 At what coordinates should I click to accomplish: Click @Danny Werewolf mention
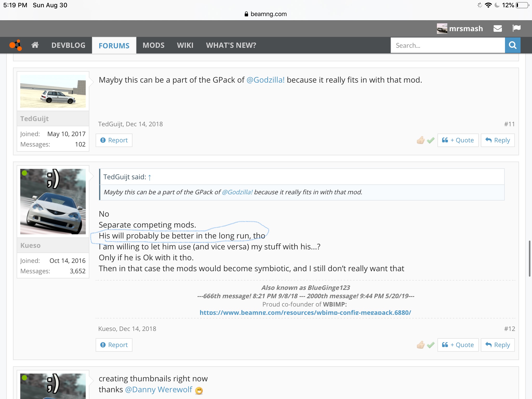coord(159,389)
